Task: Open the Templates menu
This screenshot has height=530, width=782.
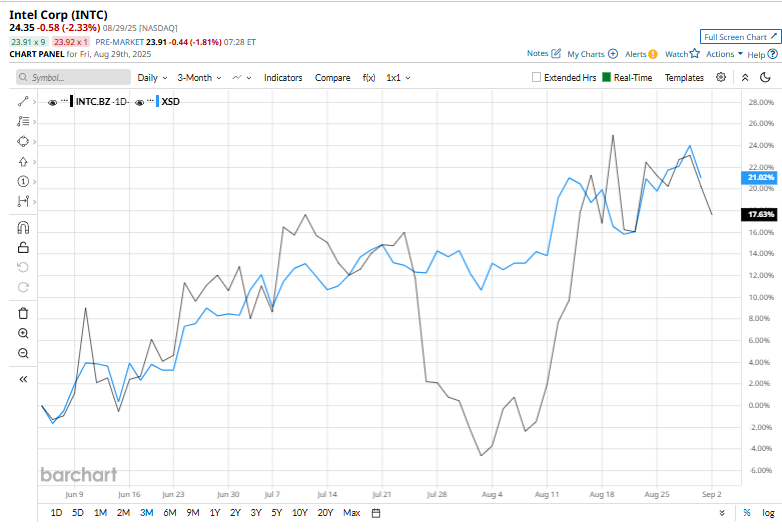Action: [x=684, y=78]
